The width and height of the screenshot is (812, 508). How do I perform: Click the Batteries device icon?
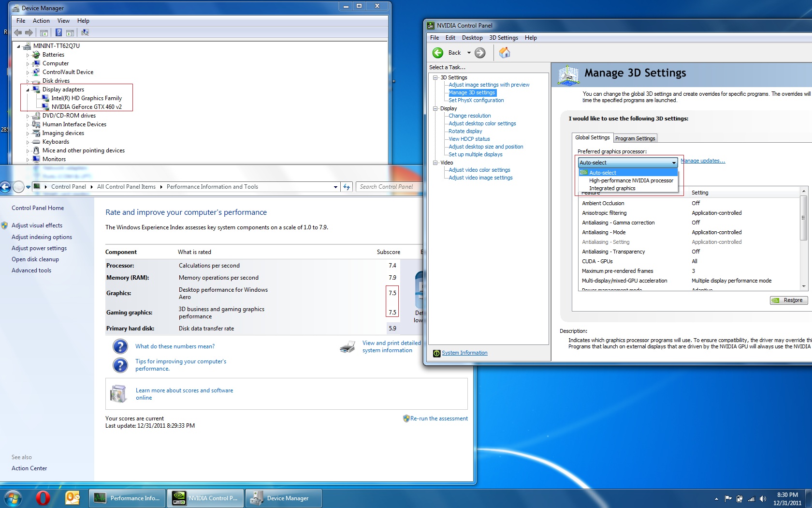pos(36,55)
